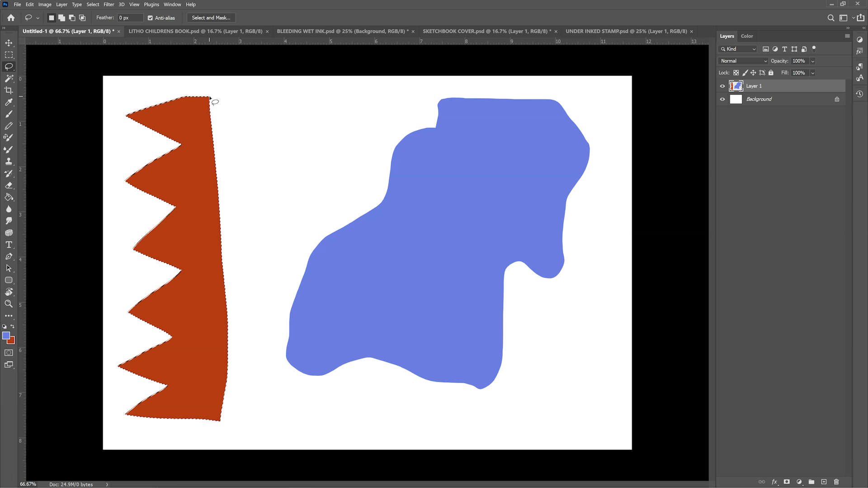
Task: Select the Rectangular Marquee tool
Action: tap(9, 55)
